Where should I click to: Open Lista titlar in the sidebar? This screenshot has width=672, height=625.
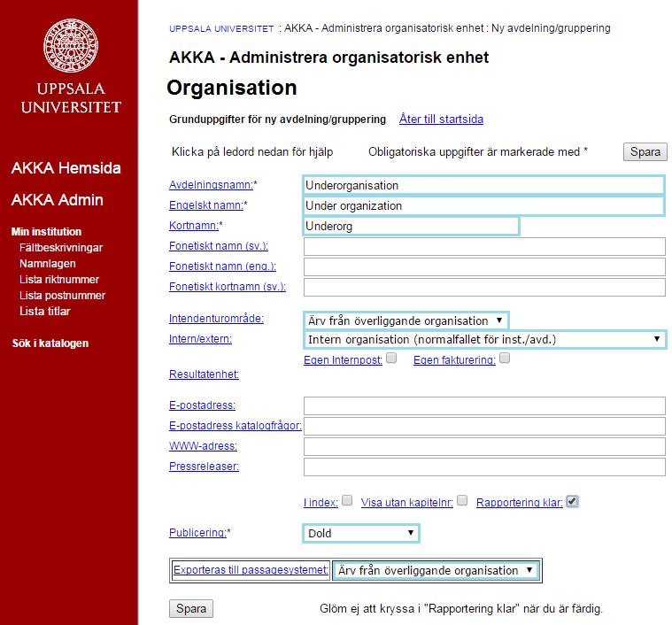[44, 311]
